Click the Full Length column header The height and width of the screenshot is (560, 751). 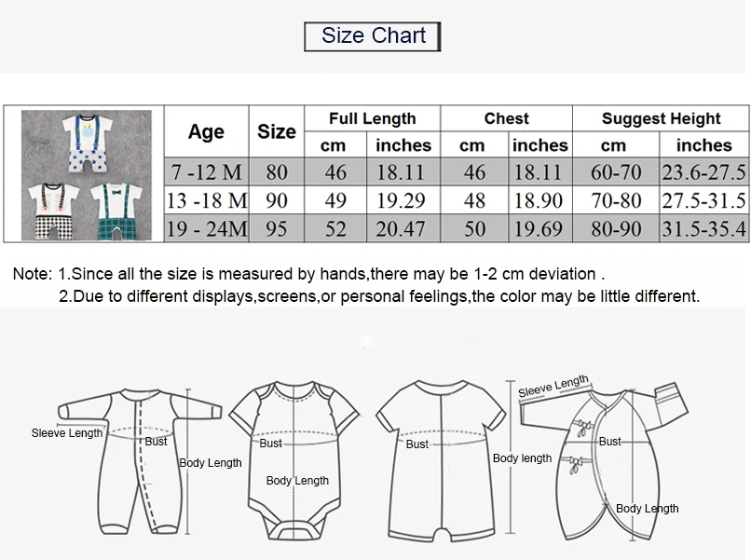(x=372, y=118)
